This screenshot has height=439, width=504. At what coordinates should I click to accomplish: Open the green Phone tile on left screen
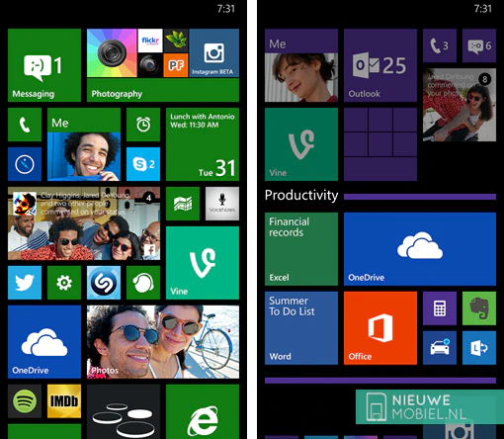coord(25,125)
